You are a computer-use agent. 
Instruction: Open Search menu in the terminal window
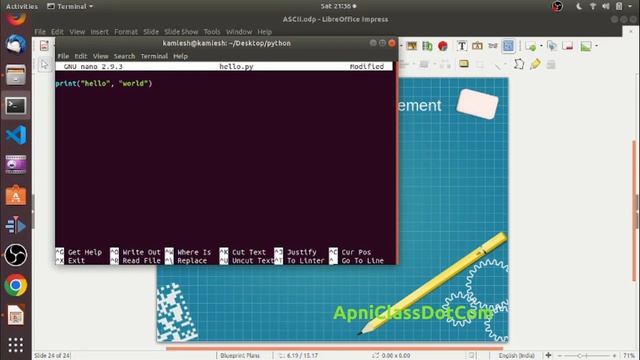[x=124, y=56]
